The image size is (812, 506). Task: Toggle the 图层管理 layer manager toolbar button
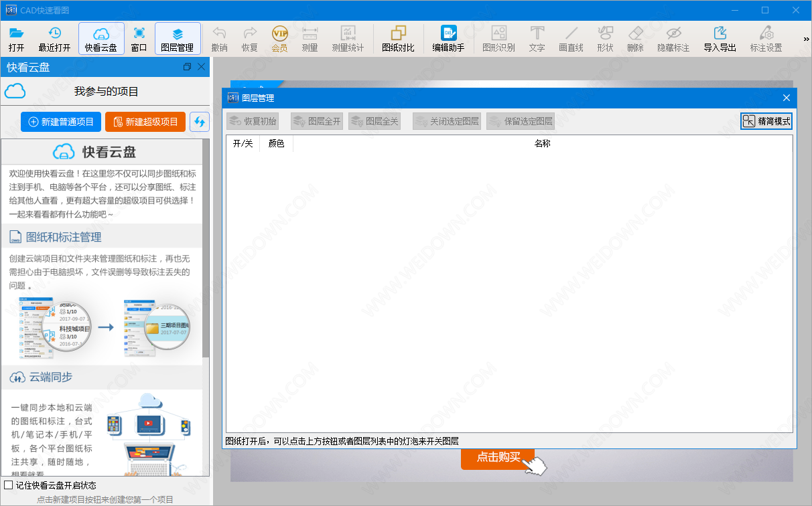click(x=178, y=39)
